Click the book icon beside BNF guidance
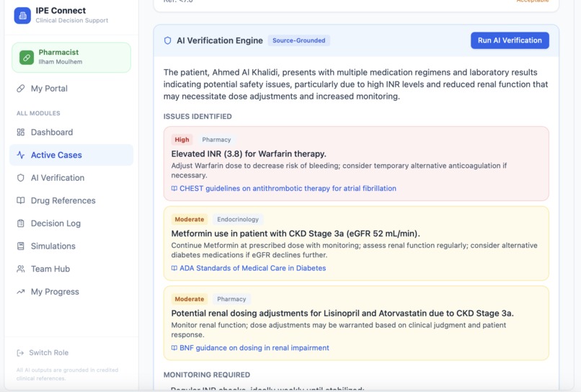Viewport: 581px width, 392px height. point(174,347)
